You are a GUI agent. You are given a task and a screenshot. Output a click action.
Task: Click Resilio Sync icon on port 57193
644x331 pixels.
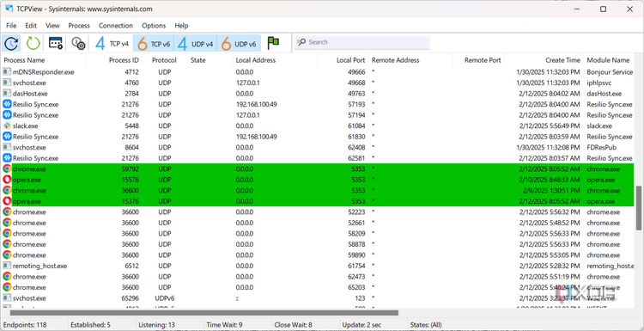(7, 104)
